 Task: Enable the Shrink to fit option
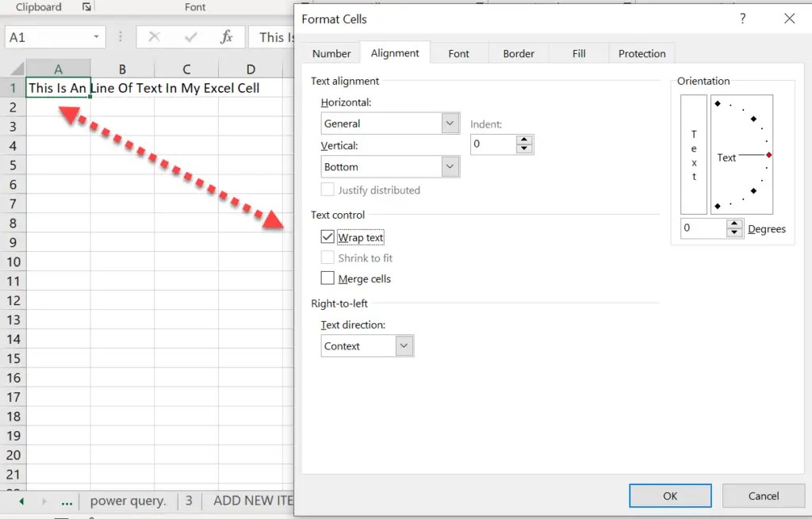[x=327, y=258]
